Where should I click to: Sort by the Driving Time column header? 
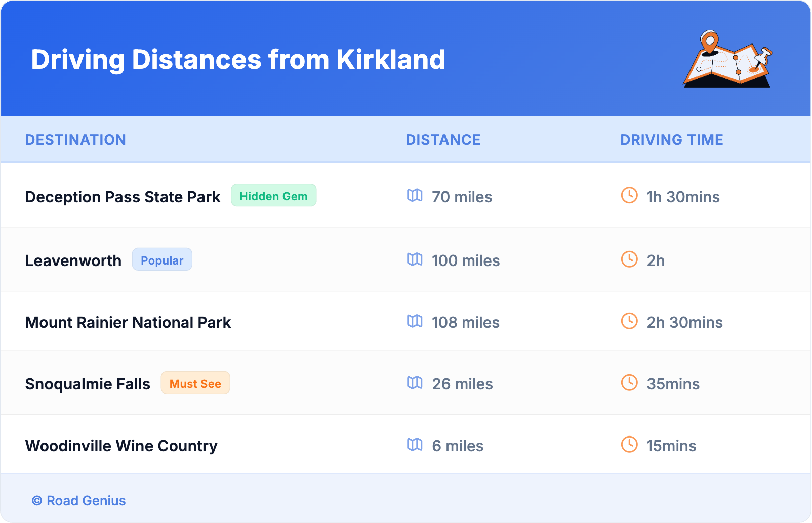(671, 140)
